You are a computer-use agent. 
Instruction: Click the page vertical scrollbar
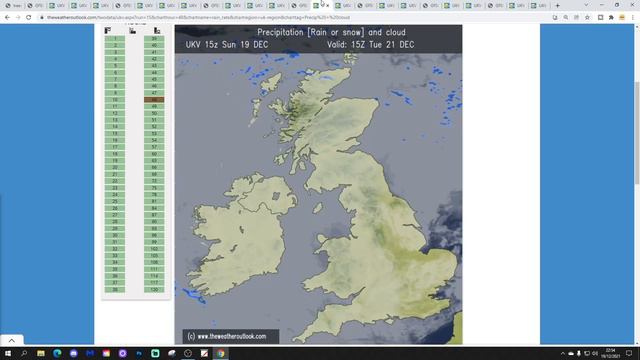pos(637,133)
